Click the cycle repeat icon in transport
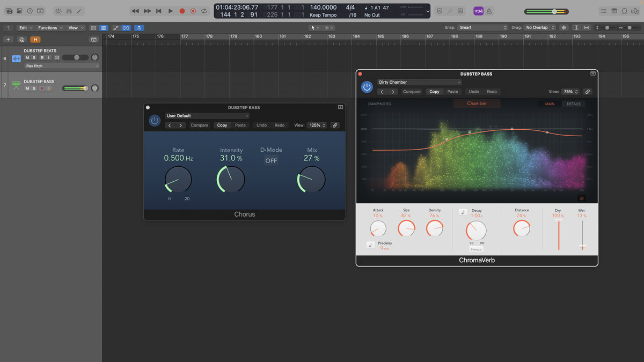The width and height of the screenshot is (644, 362). (x=205, y=11)
